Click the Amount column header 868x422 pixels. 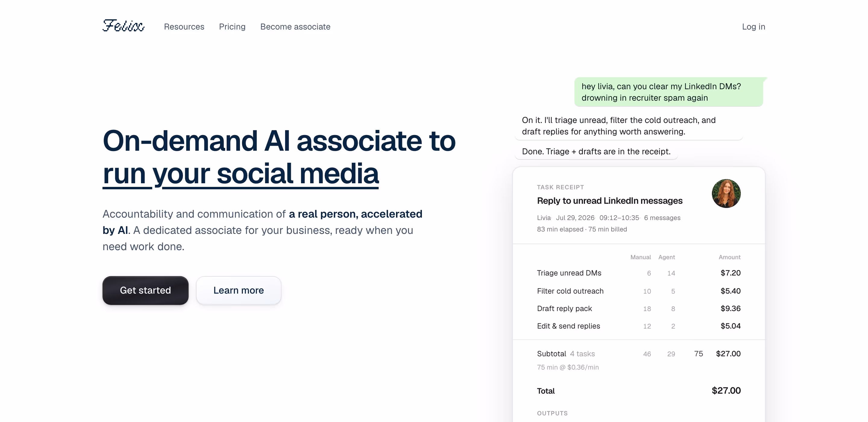(x=729, y=257)
